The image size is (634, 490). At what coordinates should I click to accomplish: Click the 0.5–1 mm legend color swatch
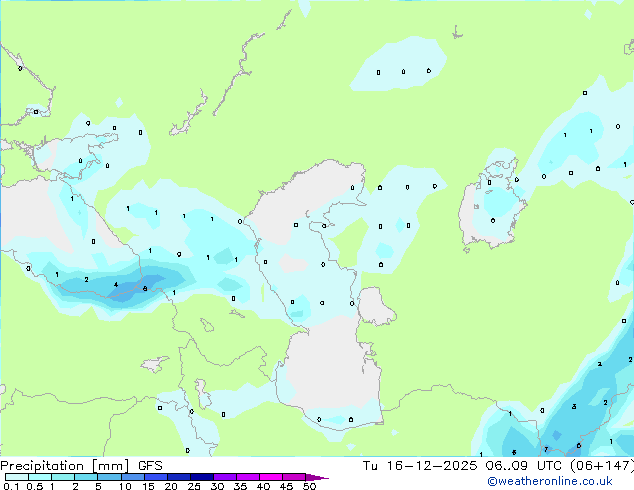click(40, 477)
